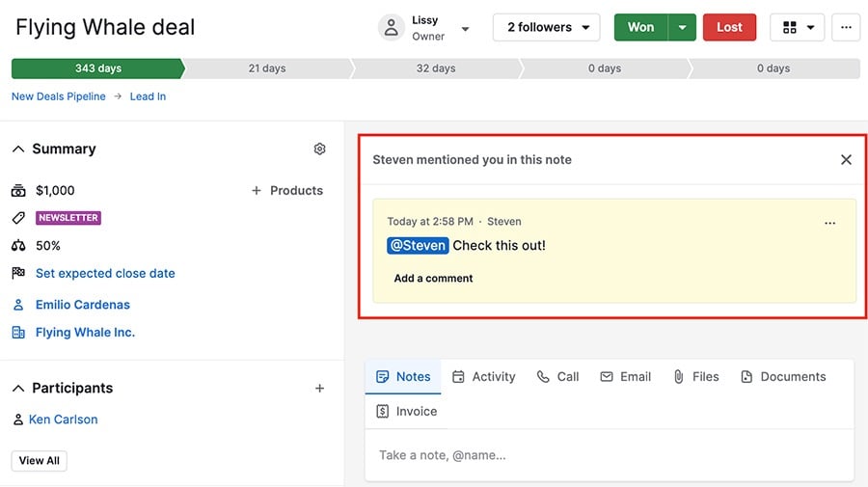Switch to the Email tab
Viewport: 868px width, 487px height.
pos(626,377)
